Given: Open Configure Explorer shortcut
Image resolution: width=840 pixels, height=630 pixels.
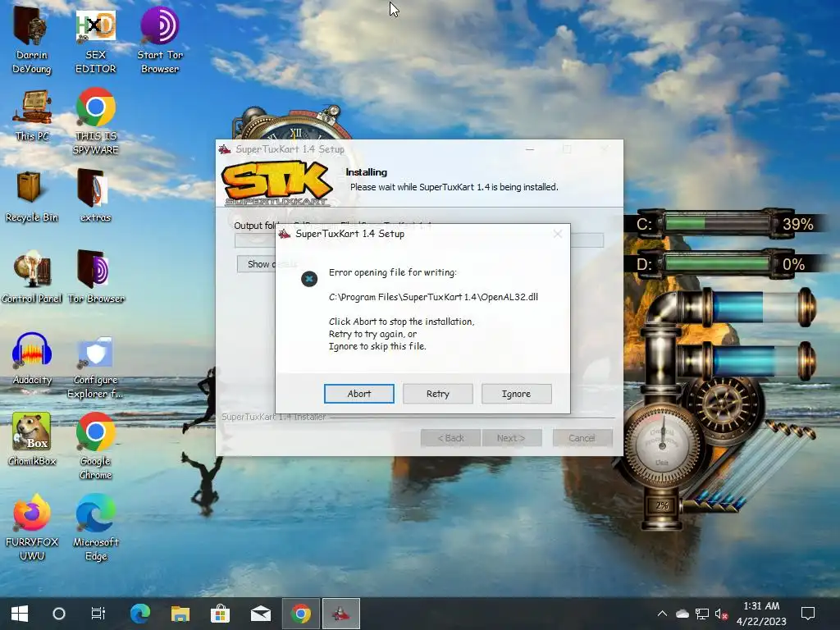Looking at the screenshot, I should point(95,368).
